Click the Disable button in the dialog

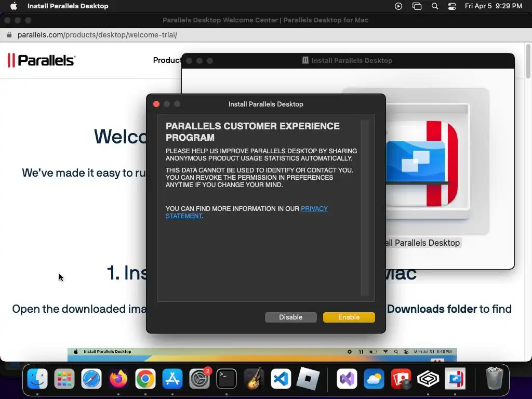point(291,317)
